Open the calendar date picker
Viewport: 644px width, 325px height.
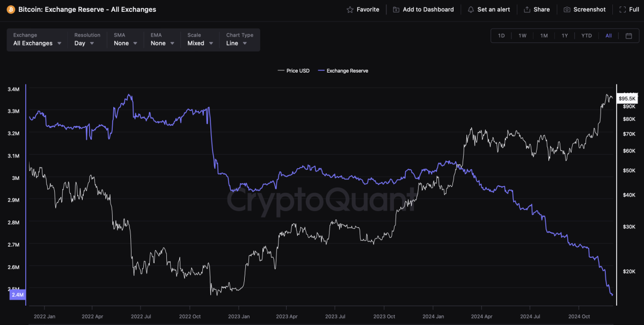[629, 36]
